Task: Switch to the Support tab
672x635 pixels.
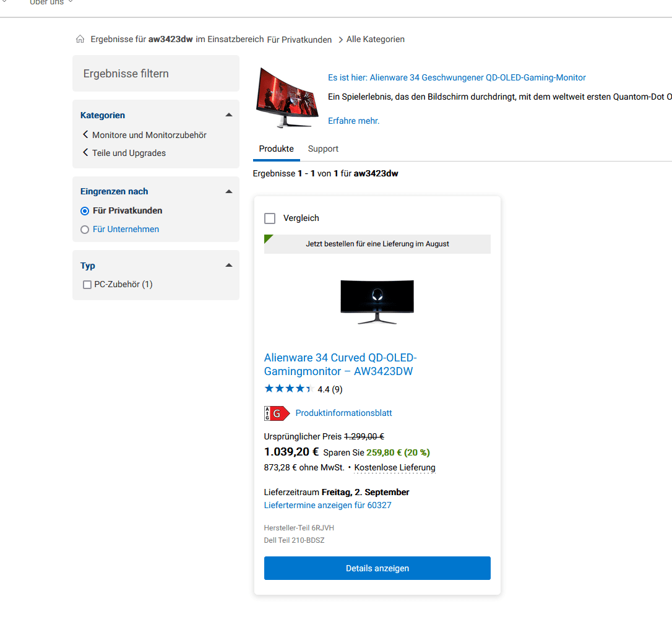Action: (323, 149)
